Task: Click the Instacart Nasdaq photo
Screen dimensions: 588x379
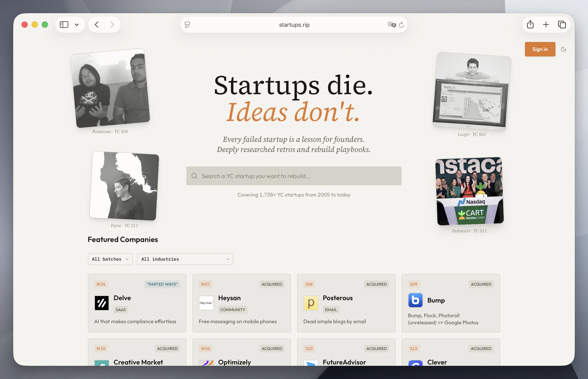Action: (470, 191)
